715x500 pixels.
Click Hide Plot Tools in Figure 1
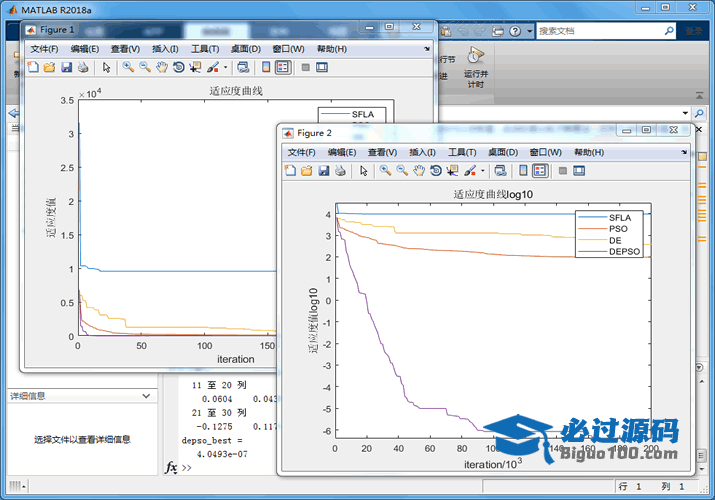click(306, 67)
